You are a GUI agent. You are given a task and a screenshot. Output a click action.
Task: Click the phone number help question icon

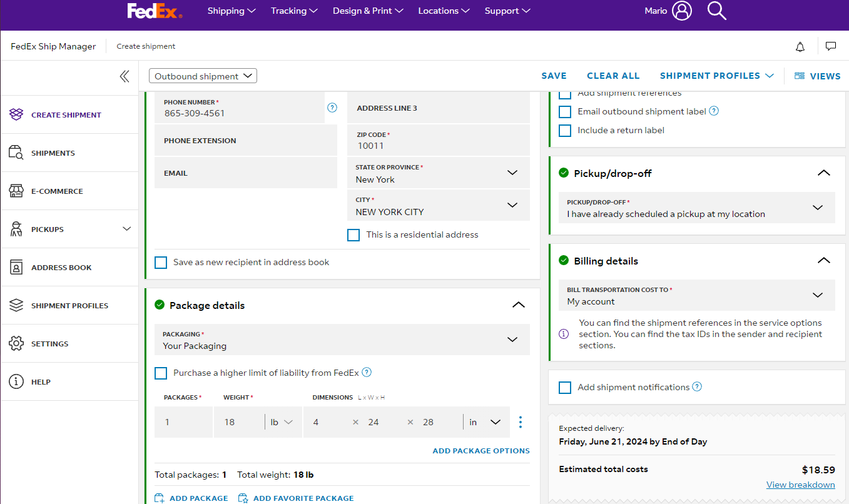332,108
